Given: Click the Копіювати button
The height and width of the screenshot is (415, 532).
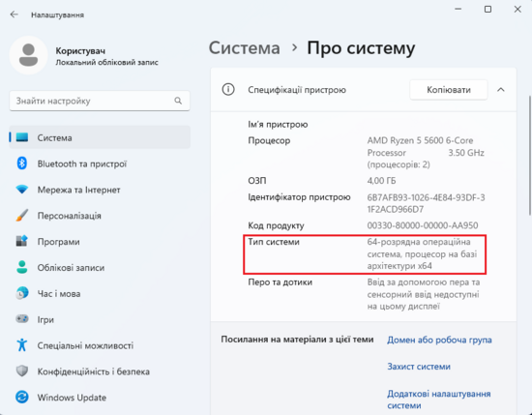Looking at the screenshot, I should click(x=449, y=90).
